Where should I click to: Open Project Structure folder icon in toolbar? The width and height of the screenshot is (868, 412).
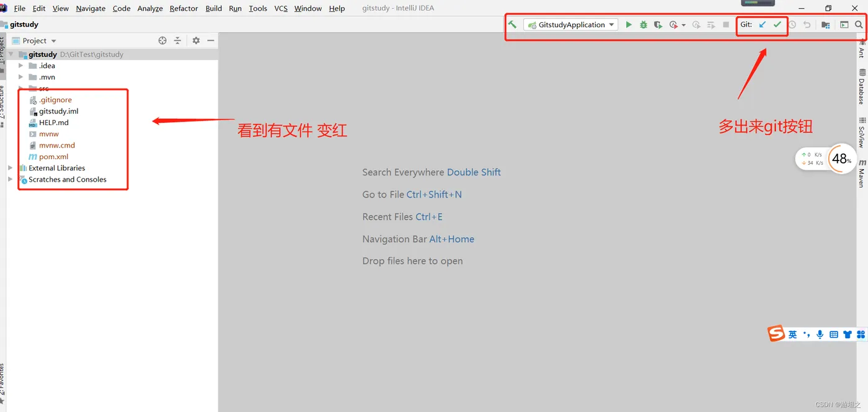click(825, 25)
